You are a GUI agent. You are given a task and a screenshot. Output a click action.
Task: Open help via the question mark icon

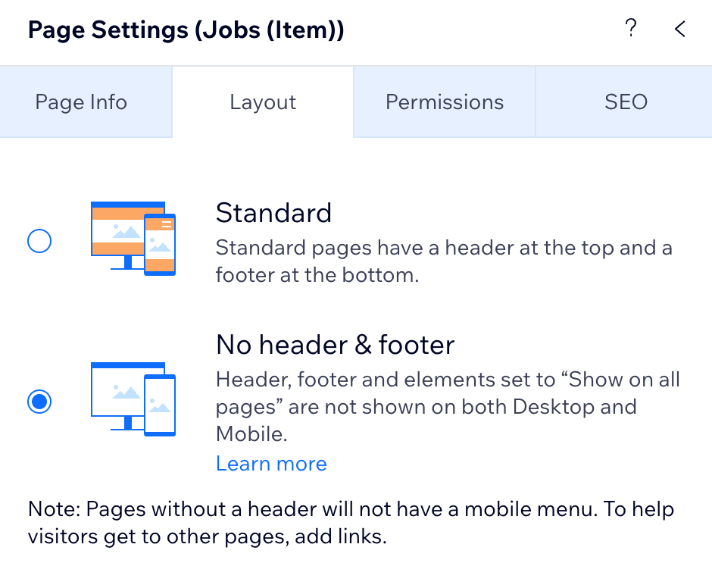point(631,28)
